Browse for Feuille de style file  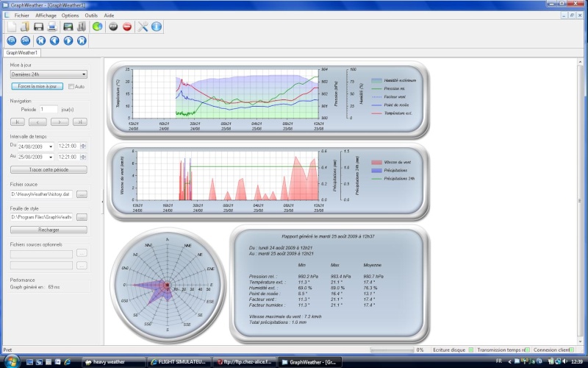point(82,217)
